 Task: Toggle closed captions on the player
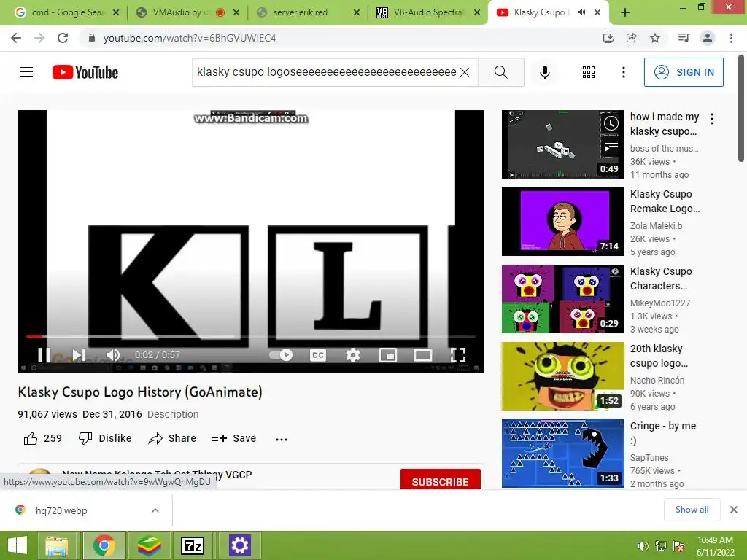pos(318,355)
